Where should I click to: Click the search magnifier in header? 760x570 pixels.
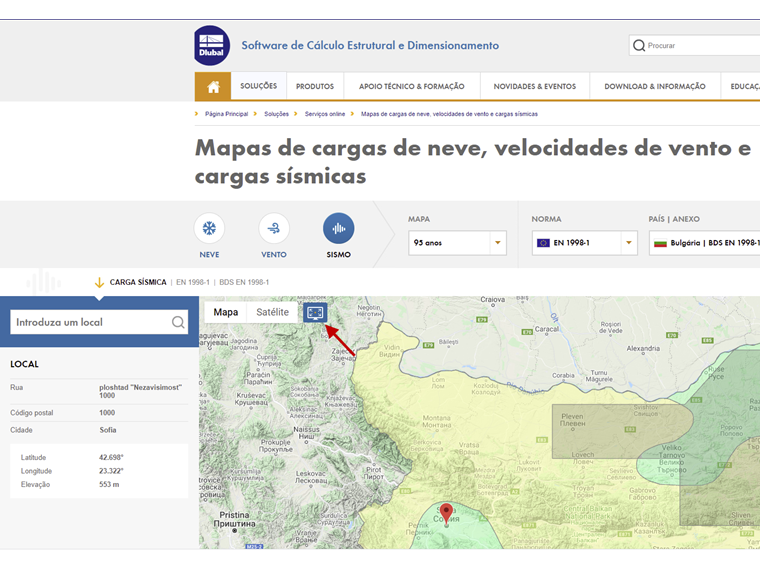pyautogui.click(x=639, y=46)
